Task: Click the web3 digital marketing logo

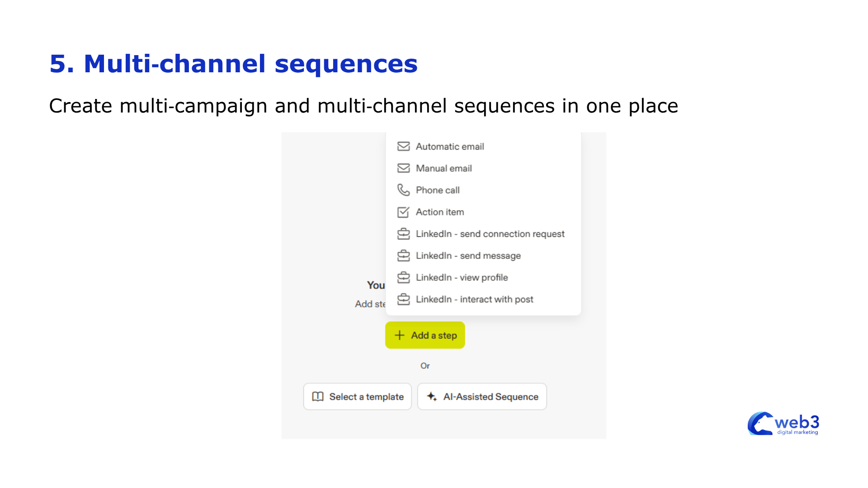Action: coord(783,424)
